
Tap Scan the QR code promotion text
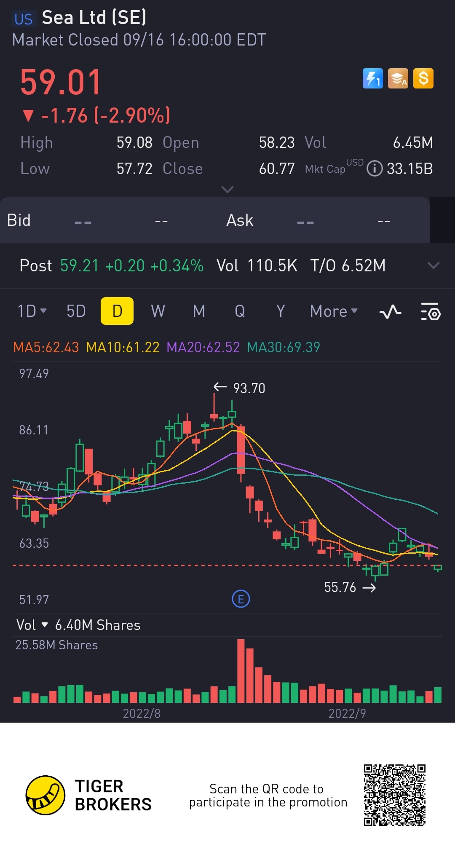pyautogui.click(x=268, y=796)
